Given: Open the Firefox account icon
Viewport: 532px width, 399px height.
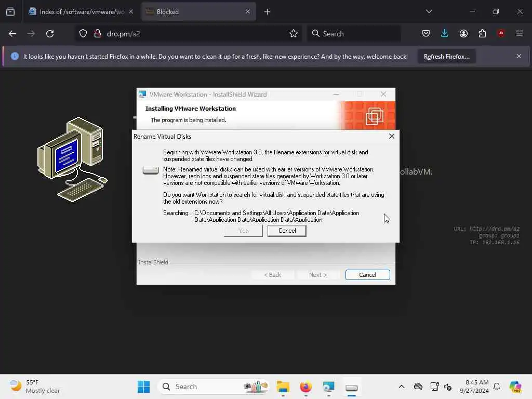Looking at the screenshot, I should (463, 34).
